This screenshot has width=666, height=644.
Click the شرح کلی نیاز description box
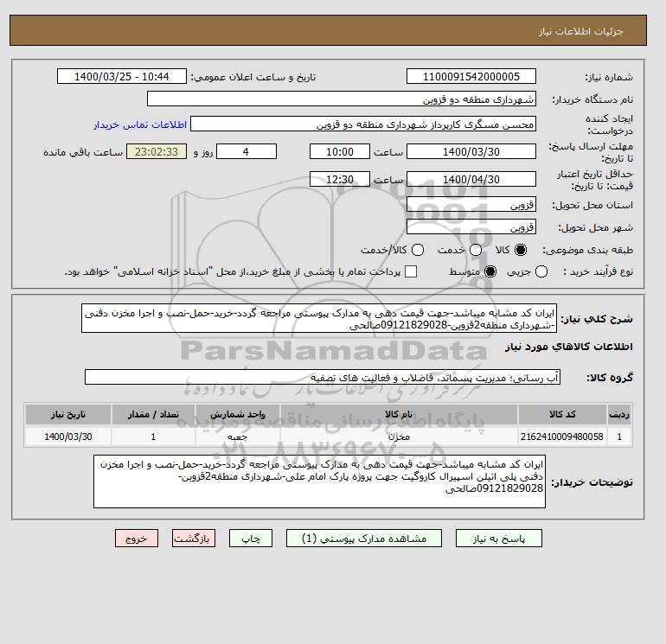pos(319,318)
